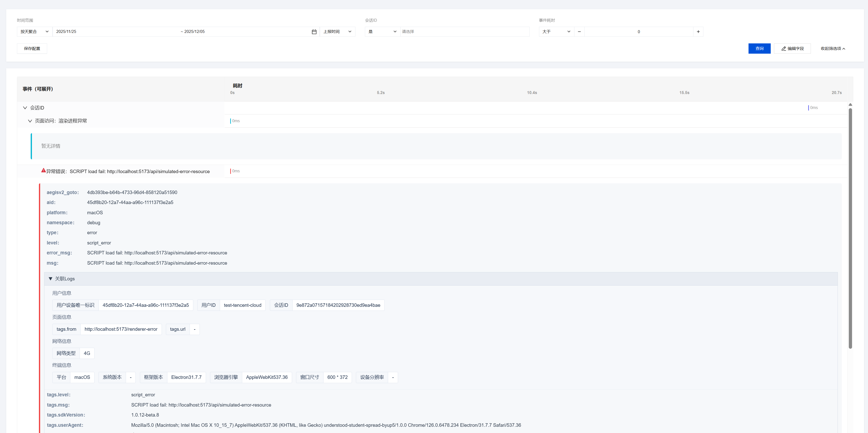Open the 上报时间 time type dropdown
Screen dimensions: 868x433
(x=337, y=32)
